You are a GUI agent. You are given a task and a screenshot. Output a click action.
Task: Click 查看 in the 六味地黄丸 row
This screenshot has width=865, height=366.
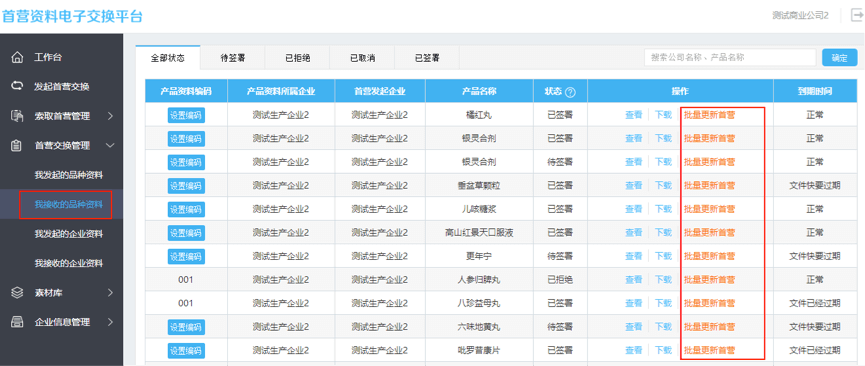pos(633,327)
